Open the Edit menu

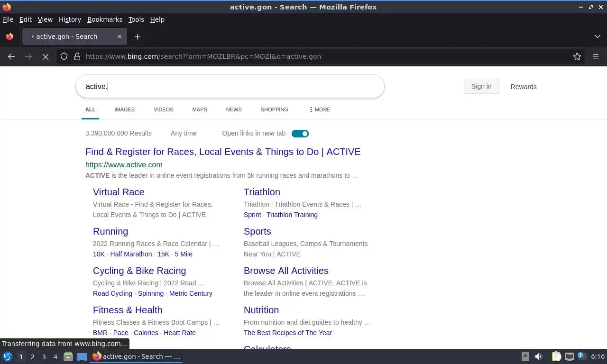(26, 19)
